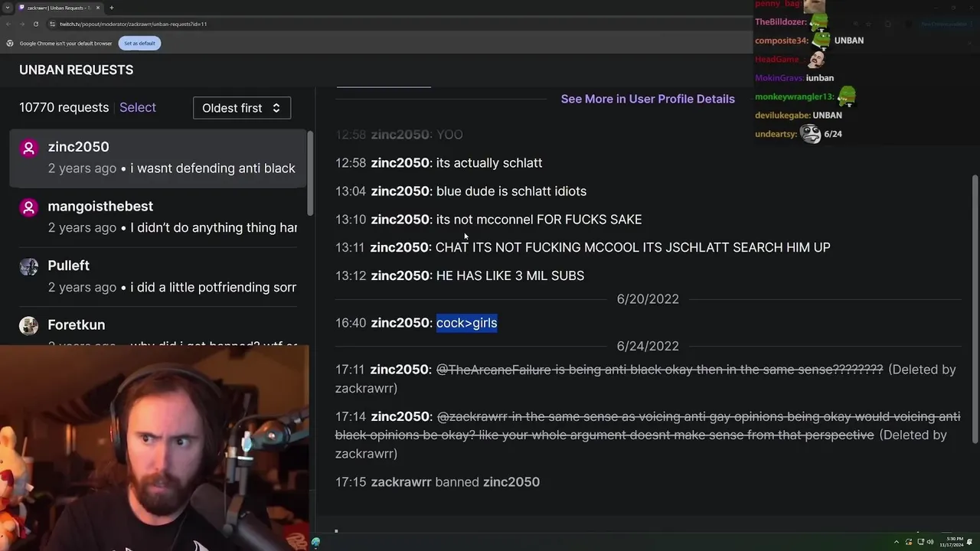Reload the page with the browser refresh icon

(x=35, y=24)
